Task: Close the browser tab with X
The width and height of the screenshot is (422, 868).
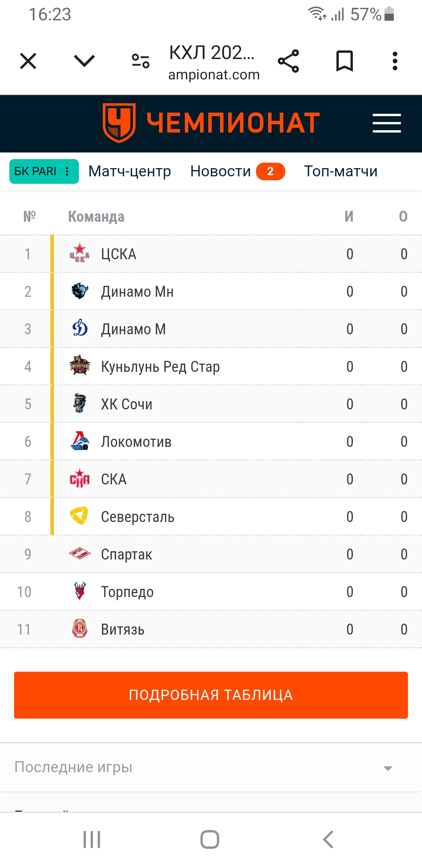Action: coord(28,61)
